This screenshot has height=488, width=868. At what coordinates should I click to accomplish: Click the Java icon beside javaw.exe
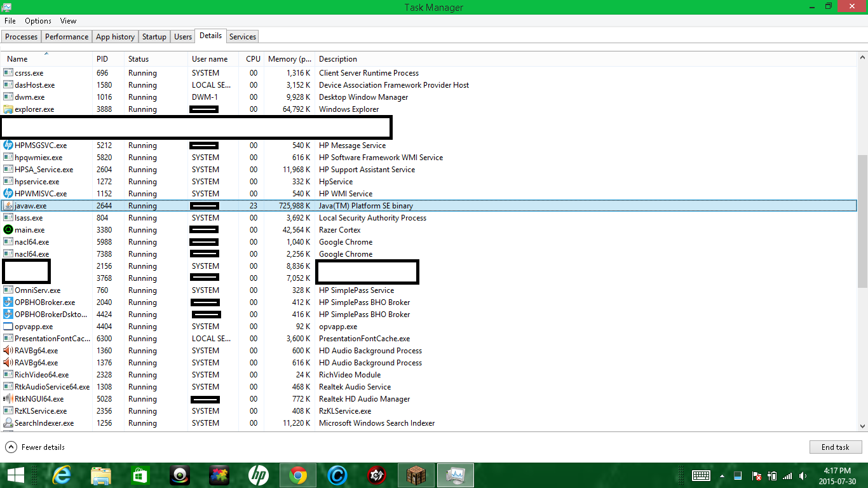(8, 206)
